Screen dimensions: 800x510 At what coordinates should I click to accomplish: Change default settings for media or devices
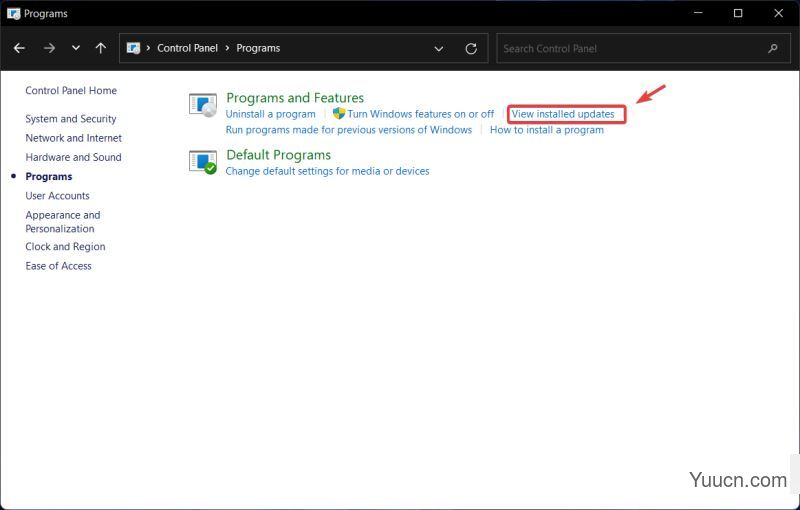click(x=327, y=171)
